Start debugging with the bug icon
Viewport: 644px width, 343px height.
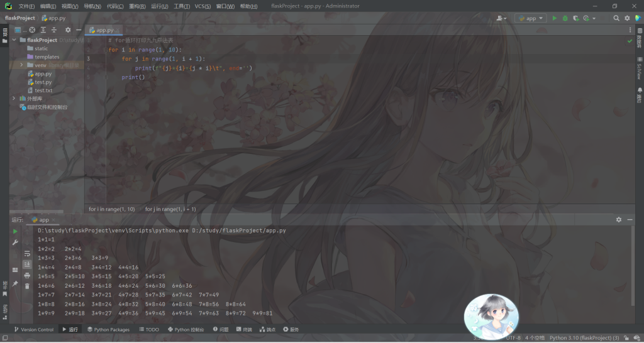tap(565, 18)
